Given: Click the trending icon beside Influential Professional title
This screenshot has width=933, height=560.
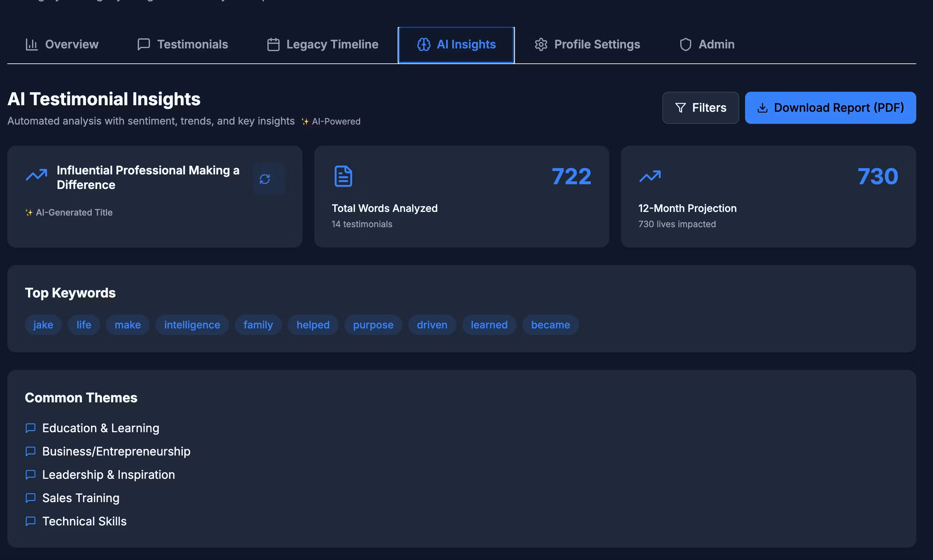Looking at the screenshot, I should point(36,175).
